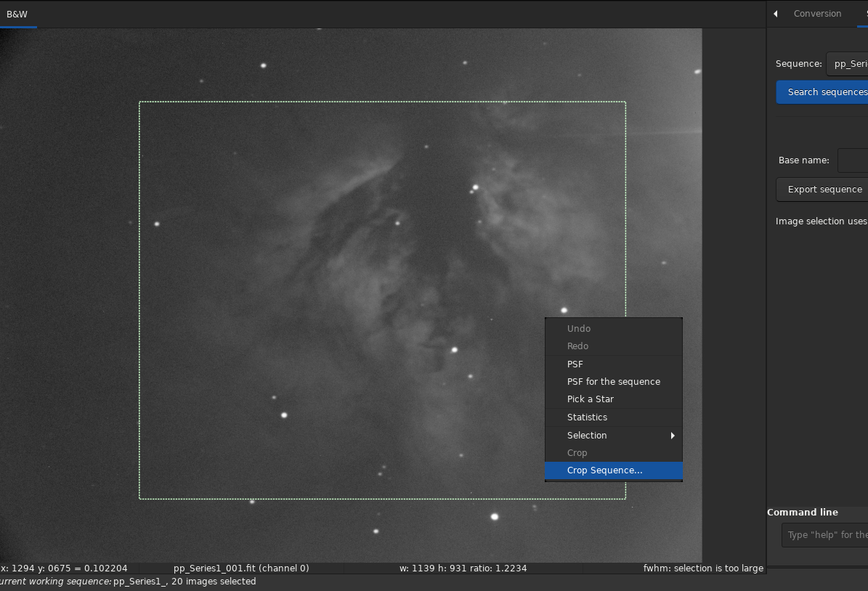This screenshot has height=591, width=868.
Task: Open Statistics from the context menu
Action: point(587,417)
